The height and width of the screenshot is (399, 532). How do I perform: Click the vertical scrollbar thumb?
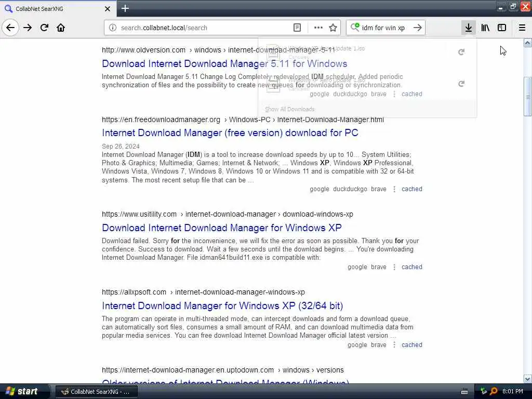528,97
